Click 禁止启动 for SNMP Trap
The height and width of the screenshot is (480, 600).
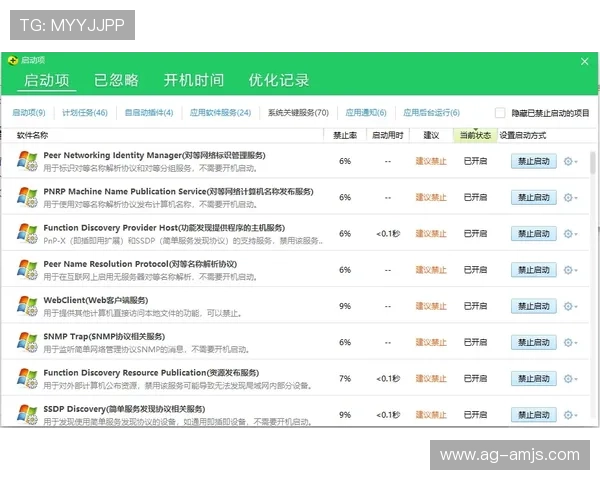pyautogui.click(x=533, y=342)
